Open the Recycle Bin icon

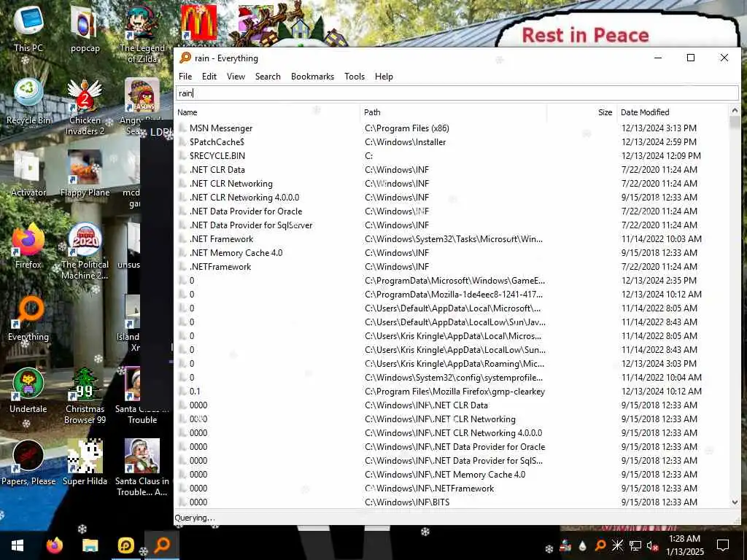[x=28, y=101]
